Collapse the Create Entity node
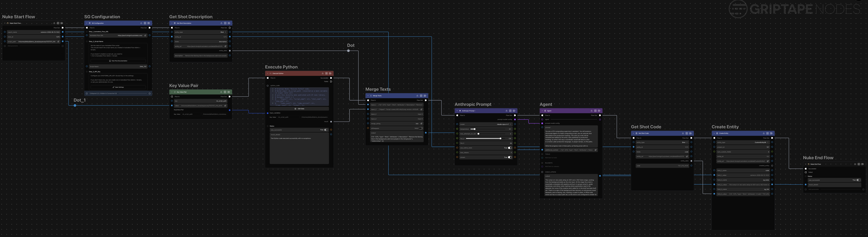 [714, 133]
